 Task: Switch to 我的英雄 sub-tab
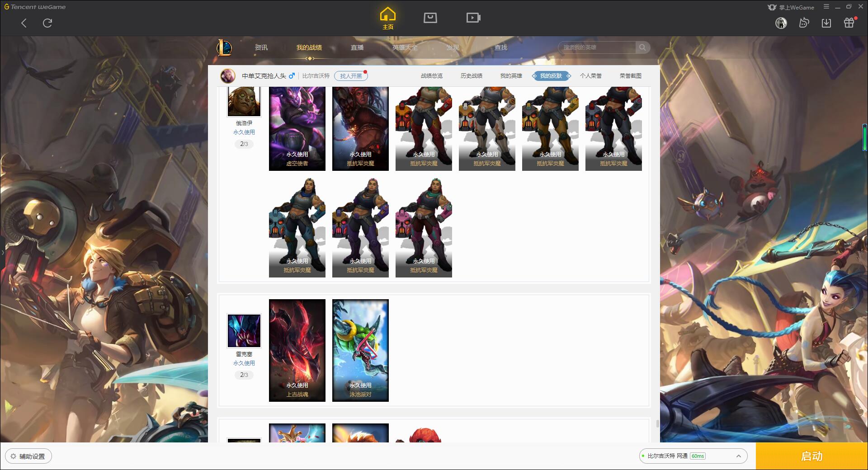511,76
